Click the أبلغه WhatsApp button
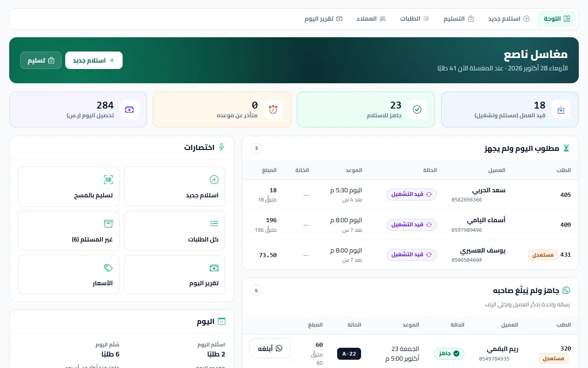The image size is (588, 368). [270, 348]
